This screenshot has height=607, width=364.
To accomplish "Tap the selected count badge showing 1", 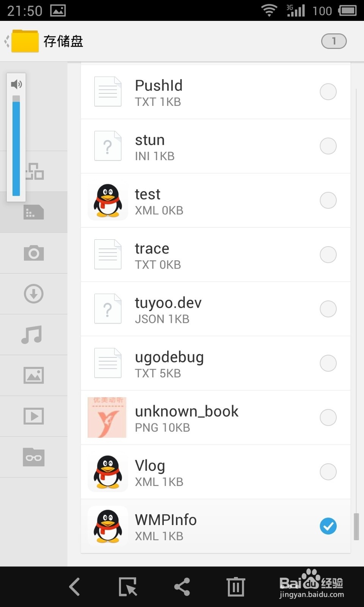I will coord(334,41).
